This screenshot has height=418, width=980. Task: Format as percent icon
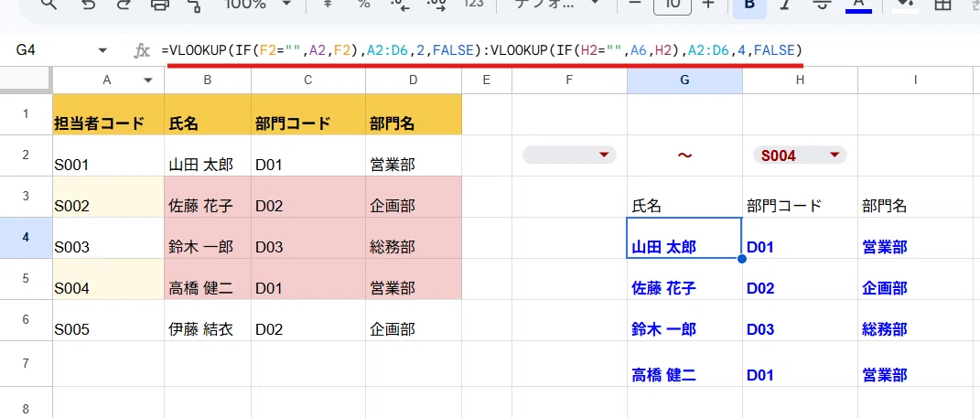point(364,4)
